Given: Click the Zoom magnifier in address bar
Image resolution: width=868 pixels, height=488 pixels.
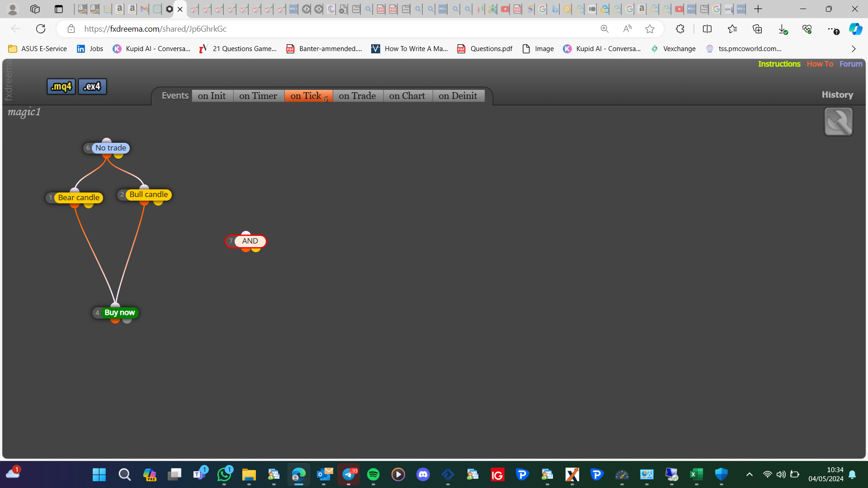Looking at the screenshot, I should click(x=604, y=29).
